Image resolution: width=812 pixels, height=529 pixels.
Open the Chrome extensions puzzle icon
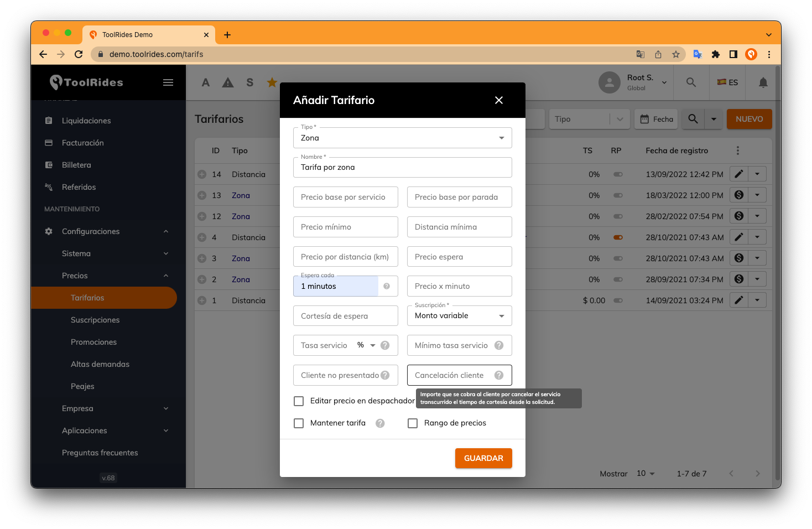(x=715, y=54)
